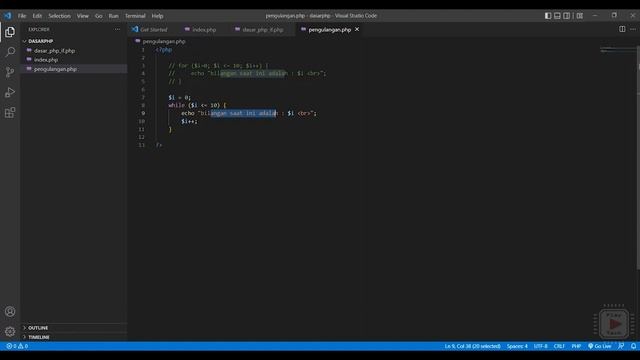Click the VS Code logo icon
The image size is (640, 360).
click(8, 16)
